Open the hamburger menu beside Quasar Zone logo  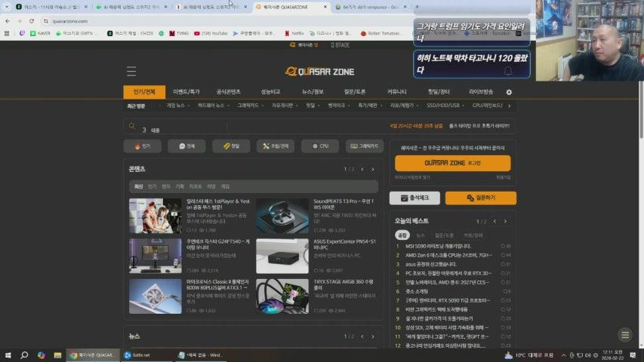(x=131, y=72)
